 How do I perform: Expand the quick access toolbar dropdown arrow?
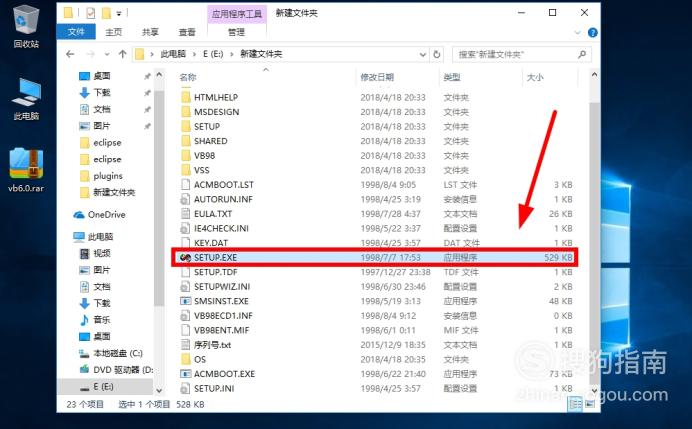pyautogui.click(x=119, y=13)
